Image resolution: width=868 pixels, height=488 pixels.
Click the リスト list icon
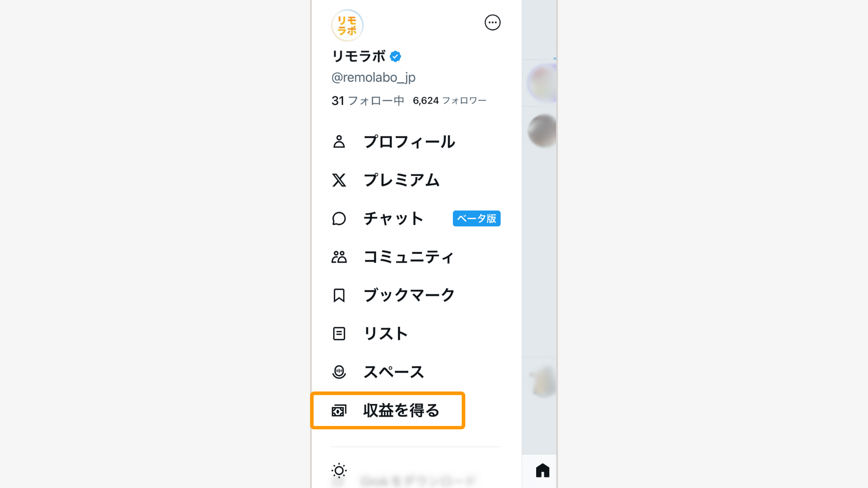click(x=339, y=334)
